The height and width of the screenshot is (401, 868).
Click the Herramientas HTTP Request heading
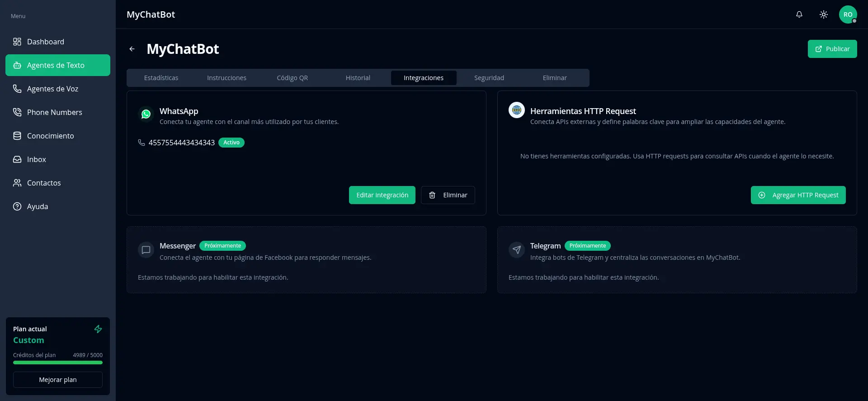(x=583, y=111)
